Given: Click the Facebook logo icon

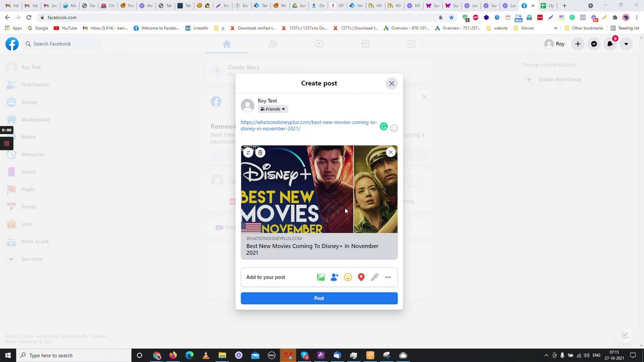Looking at the screenshot, I should [12, 44].
